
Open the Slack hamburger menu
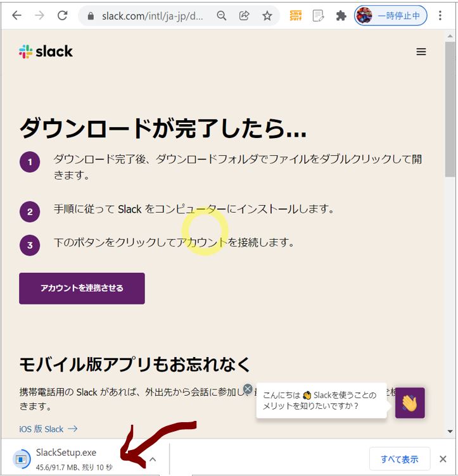[x=421, y=52]
